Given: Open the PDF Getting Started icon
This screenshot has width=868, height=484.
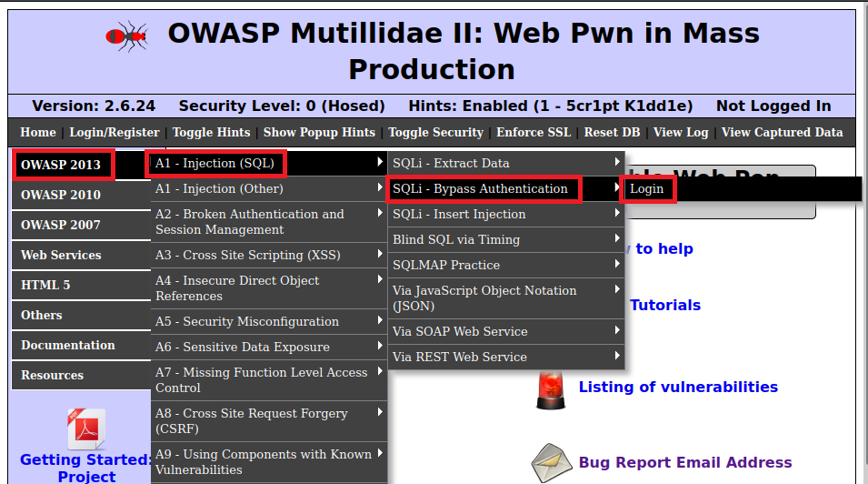Looking at the screenshot, I should 86,429.
